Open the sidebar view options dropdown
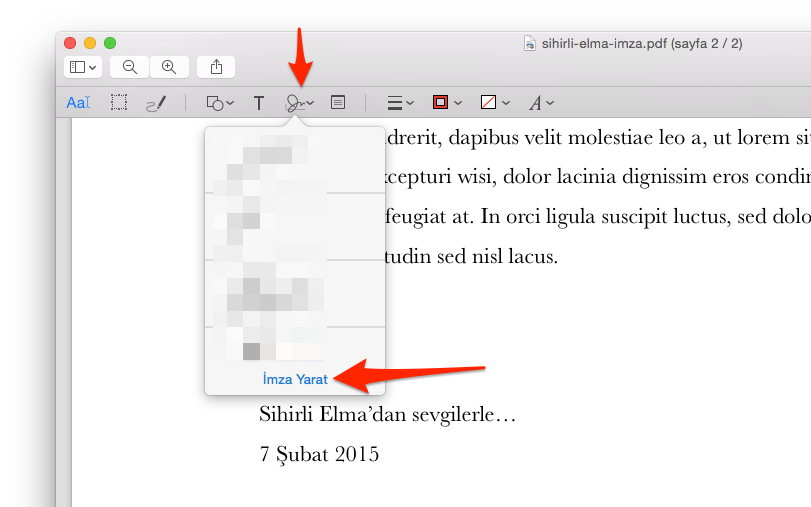This screenshot has height=507, width=811. pos(82,67)
